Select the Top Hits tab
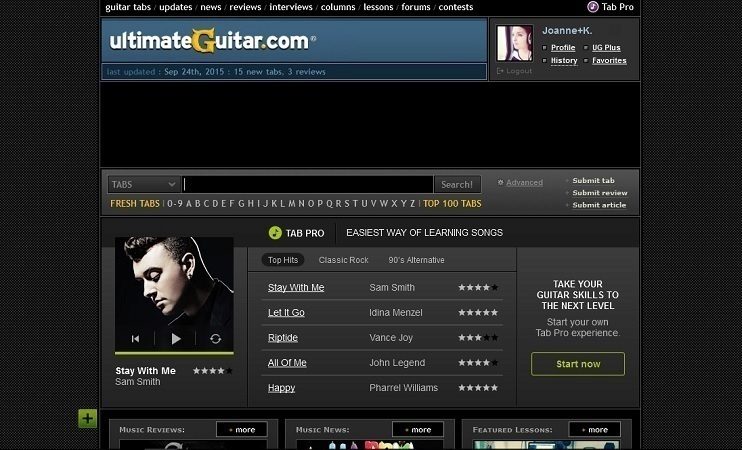Image resolution: width=742 pixels, height=450 pixels. tap(283, 260)
